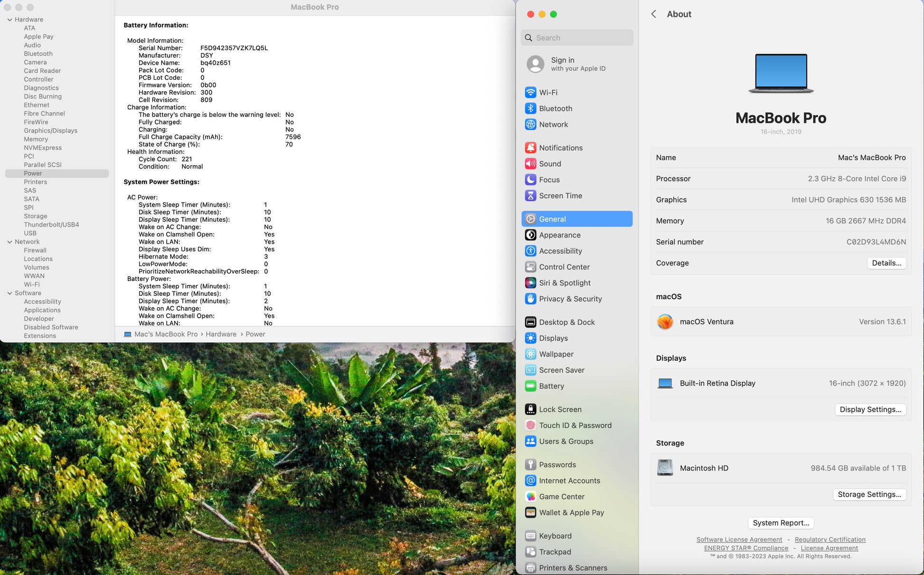This screenshot has height=575, width=924.
Task: Open the Software License Agreement link
Action: point(739,539)
